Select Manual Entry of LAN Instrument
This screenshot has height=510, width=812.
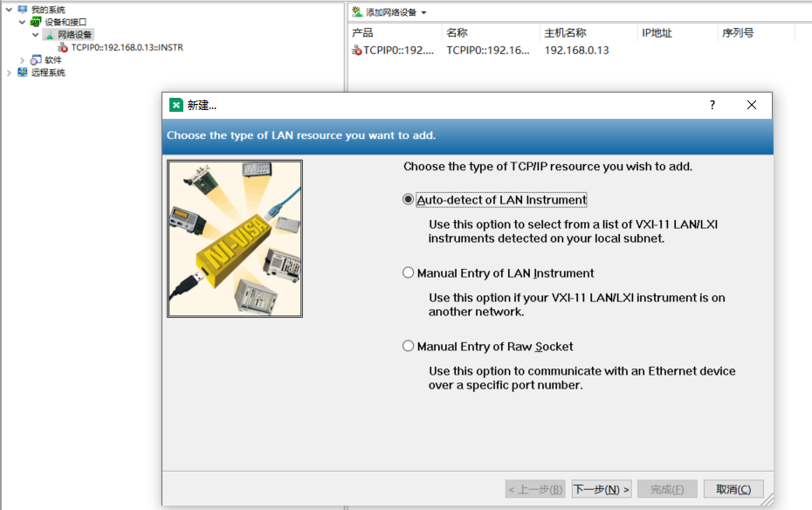point(408,272)
